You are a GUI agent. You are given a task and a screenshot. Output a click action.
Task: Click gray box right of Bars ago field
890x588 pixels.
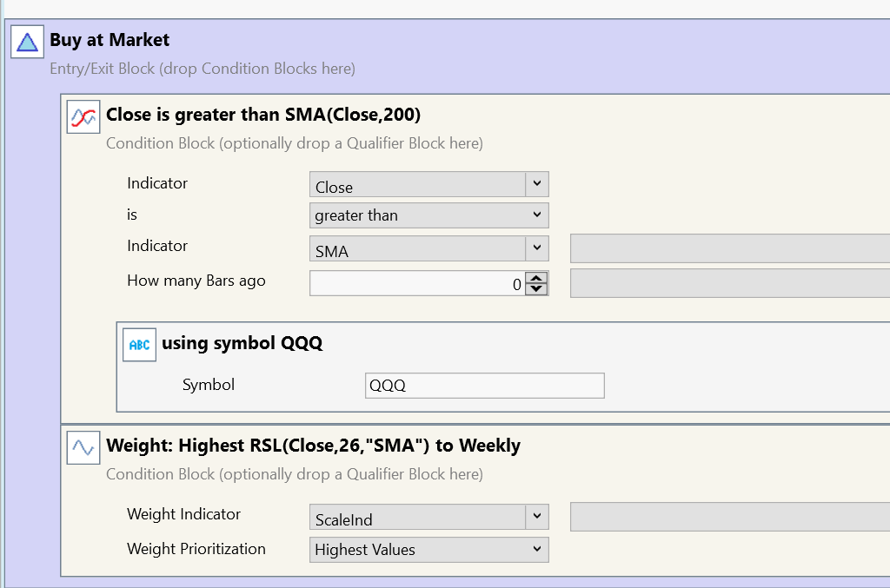coord(729,283)
